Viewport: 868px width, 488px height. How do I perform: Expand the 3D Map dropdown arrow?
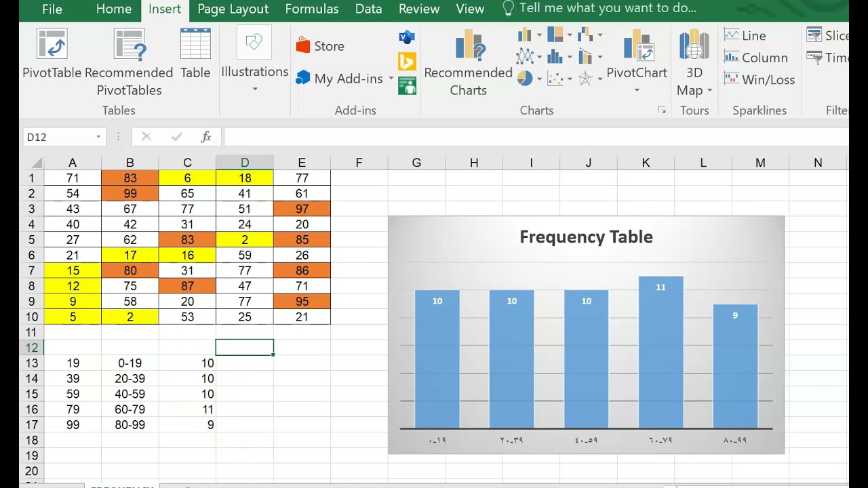709,90
